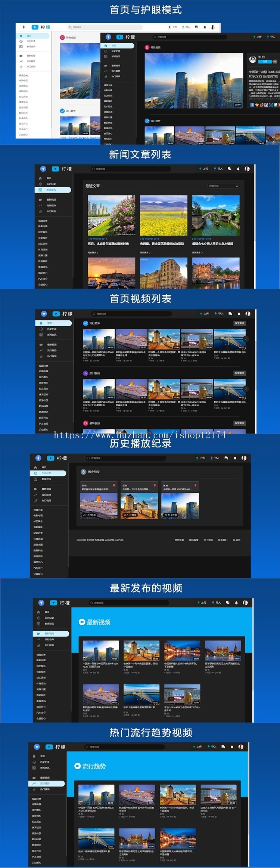
Task: Click 阅读更多 under 古北水镇 article
Action: 197,253
